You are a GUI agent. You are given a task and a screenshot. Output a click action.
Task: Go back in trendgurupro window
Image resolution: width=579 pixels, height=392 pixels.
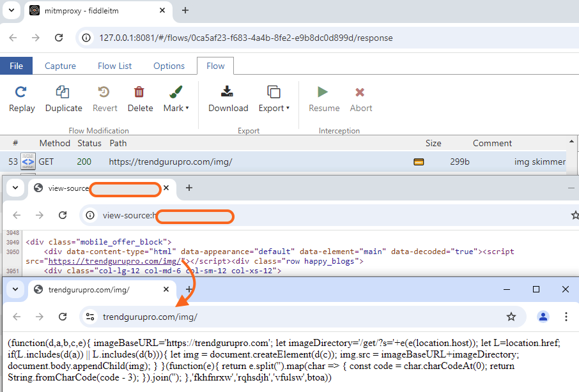pyautogui.click(x=17, y=317)
